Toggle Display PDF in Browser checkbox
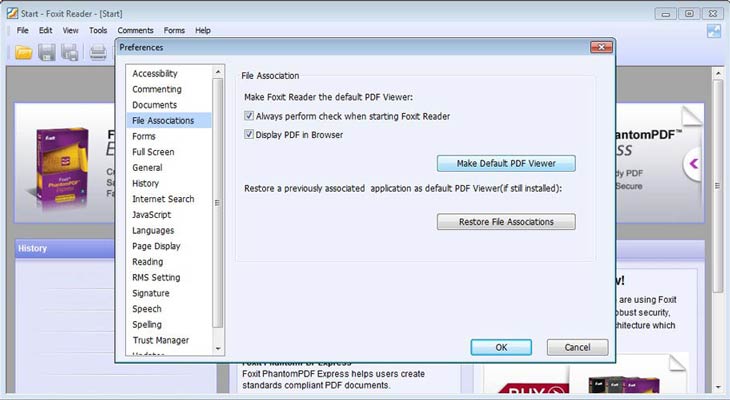Screen dimensions: 730x400 pos(249,134)
